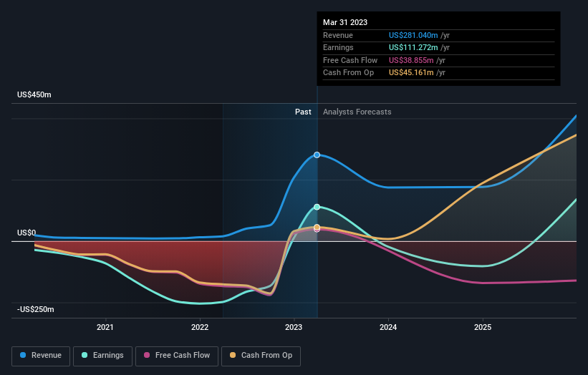Image resolution: width=588 pixels, height=375 pixels.
Task: Click the US$0 y-axis label
Action: [x=26, y=233]
